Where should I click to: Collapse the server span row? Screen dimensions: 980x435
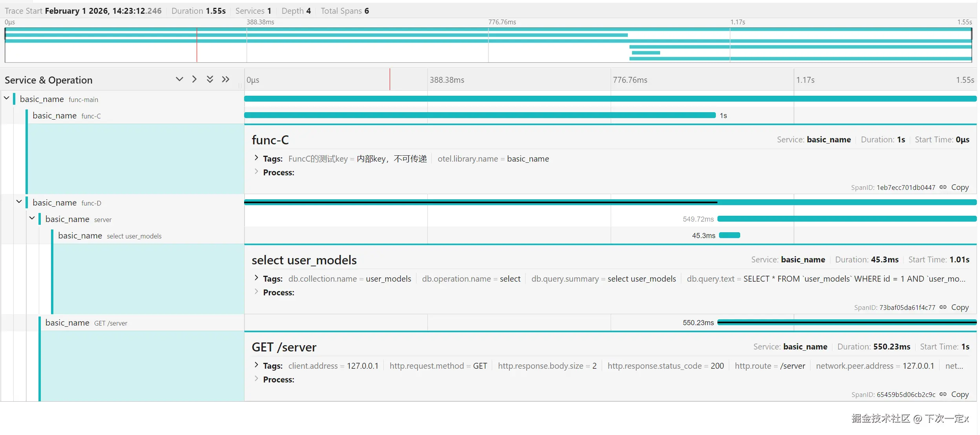[x=32, y=218]
